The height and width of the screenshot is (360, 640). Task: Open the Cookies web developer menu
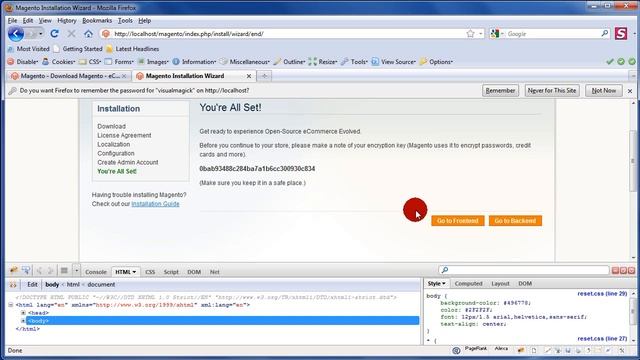tap(59, 62)
